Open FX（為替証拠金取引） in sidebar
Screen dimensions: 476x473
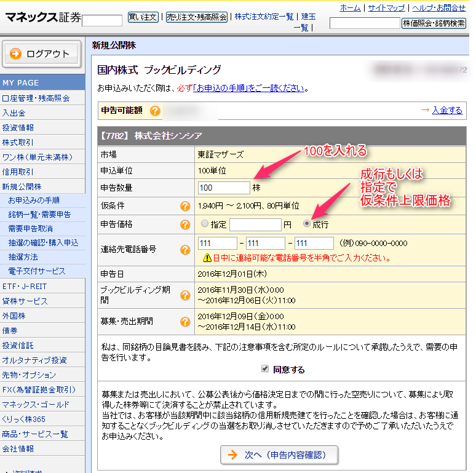(42, 389)
